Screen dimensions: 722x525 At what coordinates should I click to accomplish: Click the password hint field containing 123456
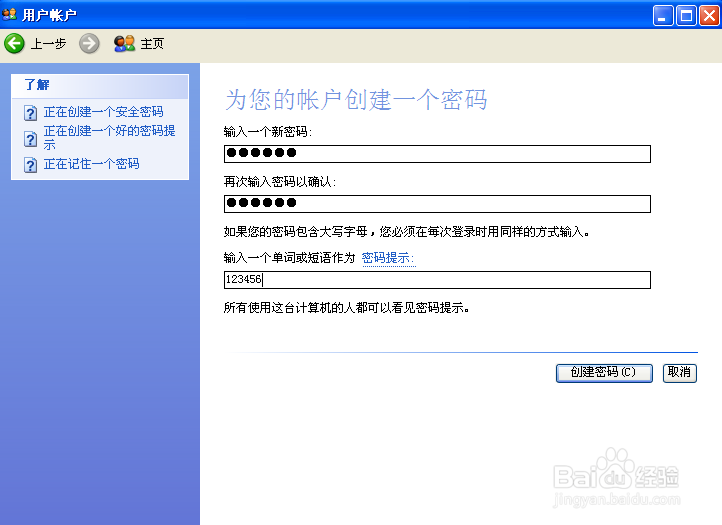[437, 280]
